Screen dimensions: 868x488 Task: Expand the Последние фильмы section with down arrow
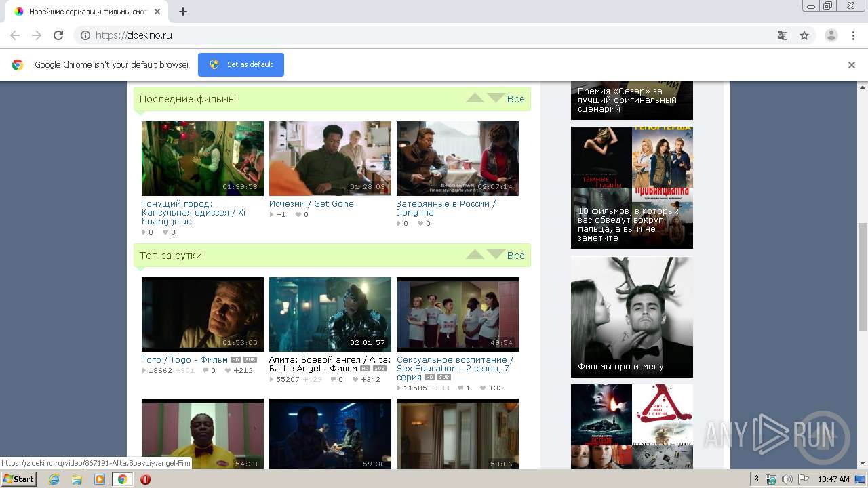pos(496,98)
